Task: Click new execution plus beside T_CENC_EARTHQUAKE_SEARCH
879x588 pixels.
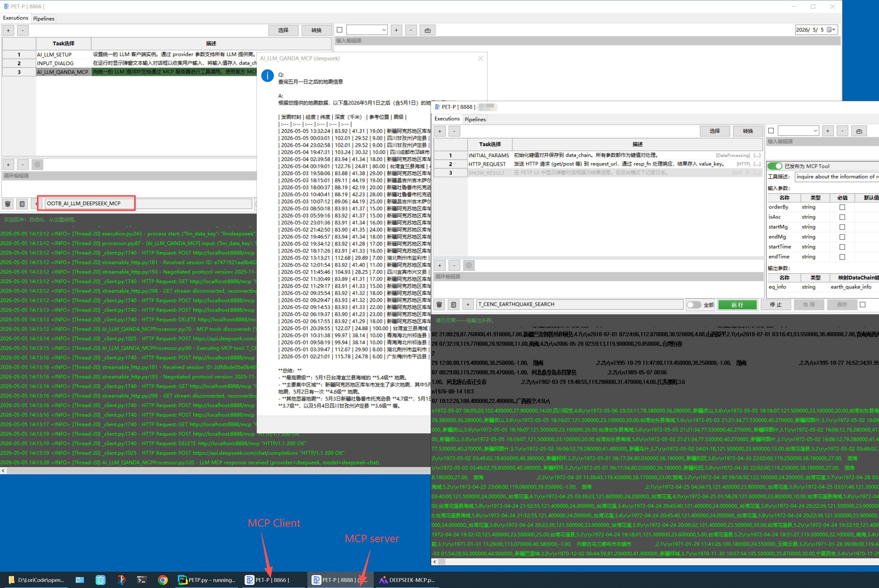Action: (468, 305)
